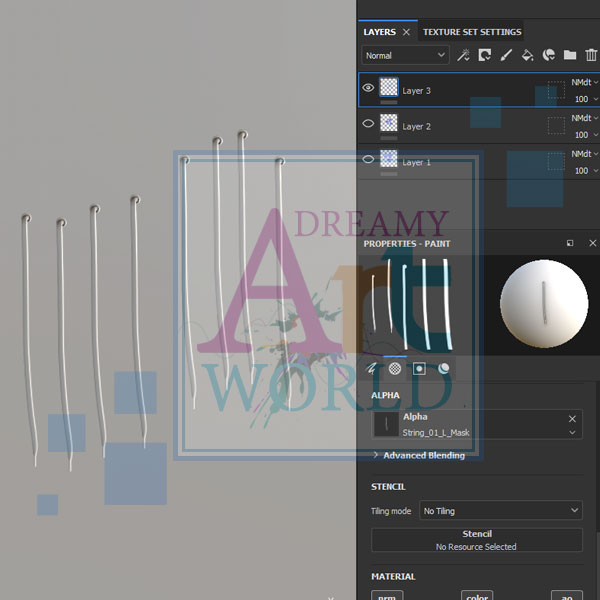
Task: Create a new folder in layers
Action: pos(570,56)
